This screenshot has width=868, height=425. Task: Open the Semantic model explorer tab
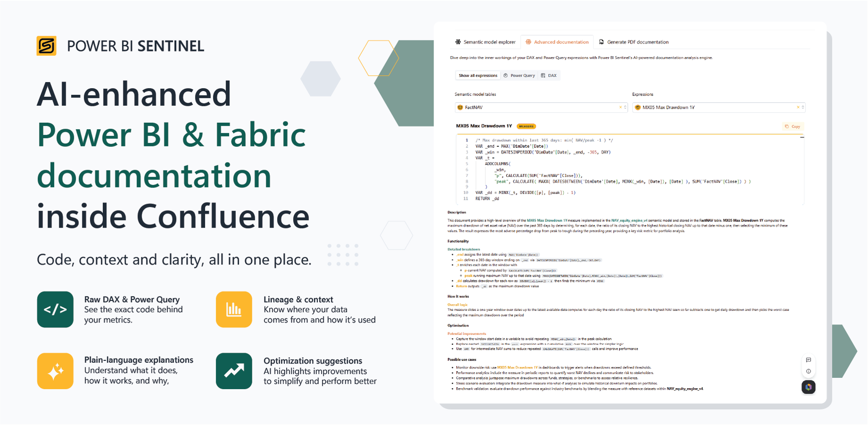click(x=485, y=42)
